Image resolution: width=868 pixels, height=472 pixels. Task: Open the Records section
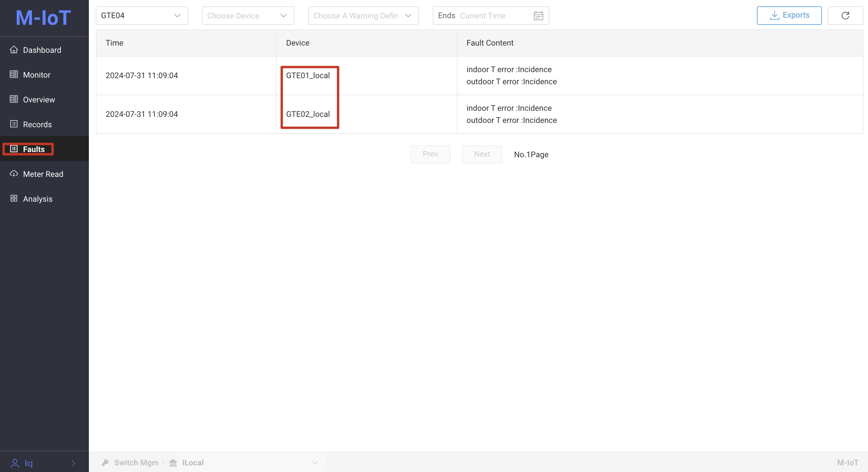point(44,124)
